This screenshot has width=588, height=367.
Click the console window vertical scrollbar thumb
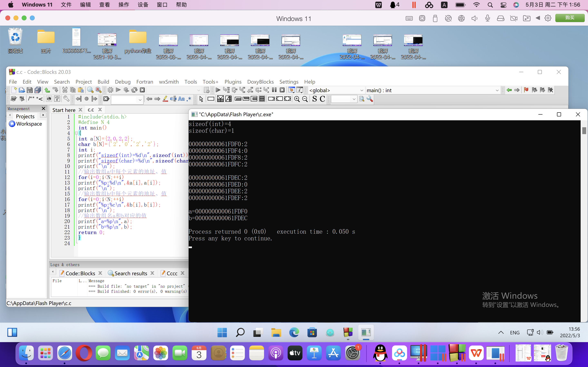coord(584,130)
